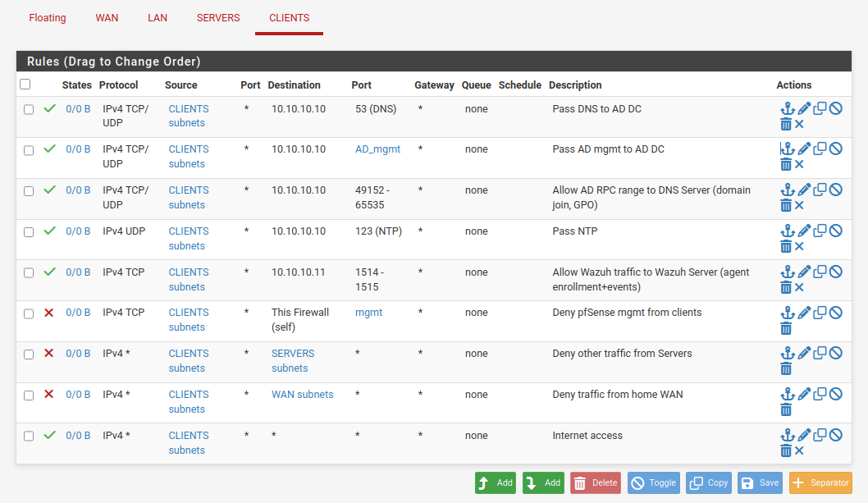
Task: Delete Deny pfSense mgmt from clients rule
Action: pos(786,328)
